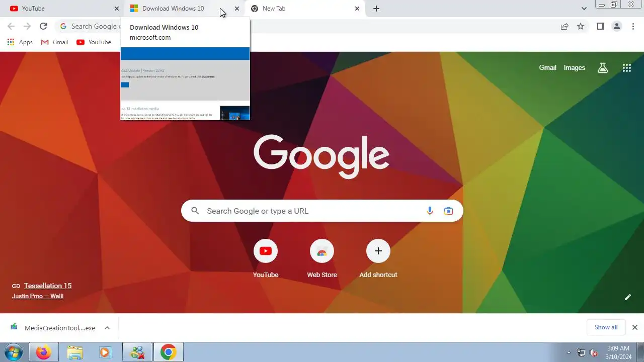Open the taskbar clock showing 3:09 AM

[618, 352]
